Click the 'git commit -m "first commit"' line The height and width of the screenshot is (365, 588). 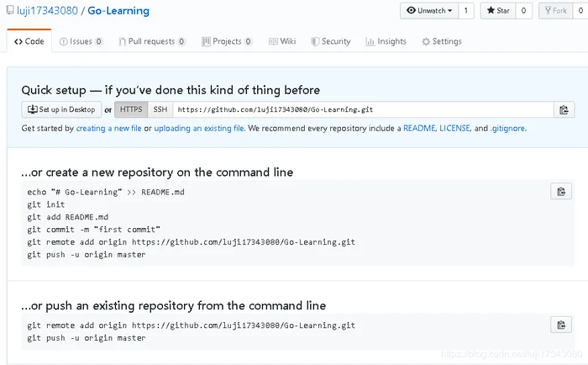(93, 230)
